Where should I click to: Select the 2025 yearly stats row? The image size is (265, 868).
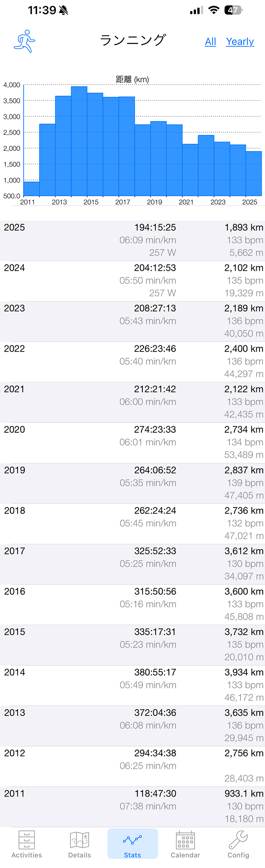tap(132, 241)
